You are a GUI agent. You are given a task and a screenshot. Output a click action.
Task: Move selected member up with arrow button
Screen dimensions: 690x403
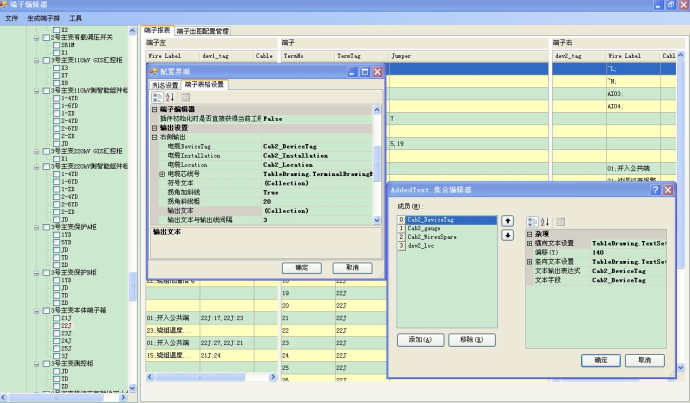(507, 220)
